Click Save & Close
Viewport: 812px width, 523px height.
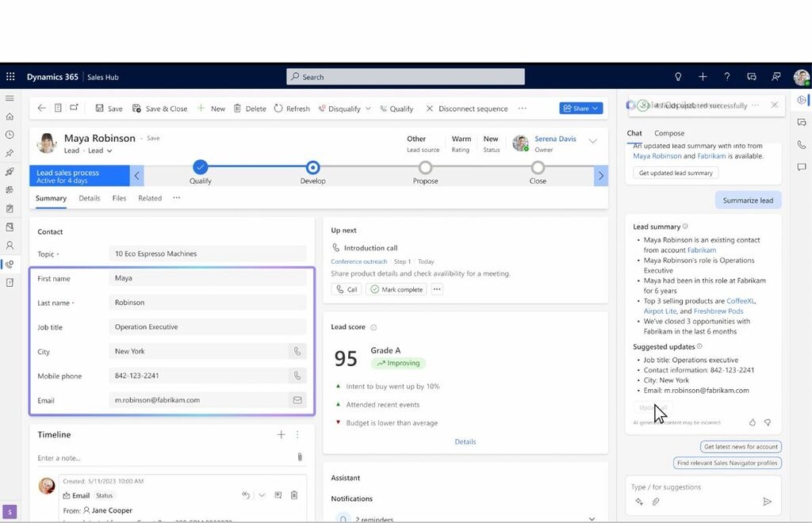click(159, 108)
